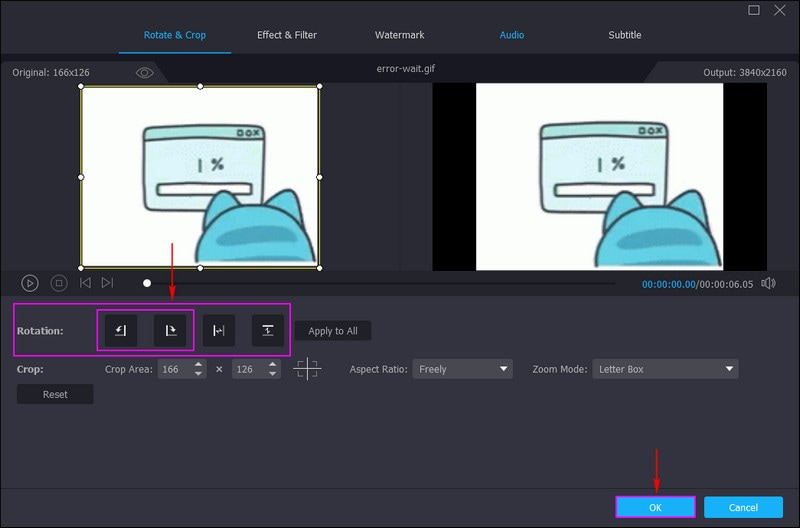This screenshot has width=800, height=528.
Task: Click the center crop crosshair icon
Action: coord(307,369)
